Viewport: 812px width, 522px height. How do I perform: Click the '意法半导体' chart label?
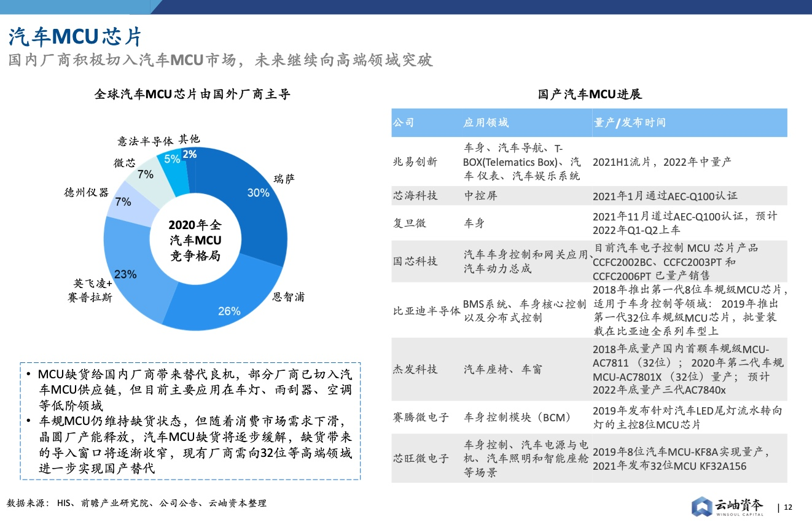(x=145, y=141)
